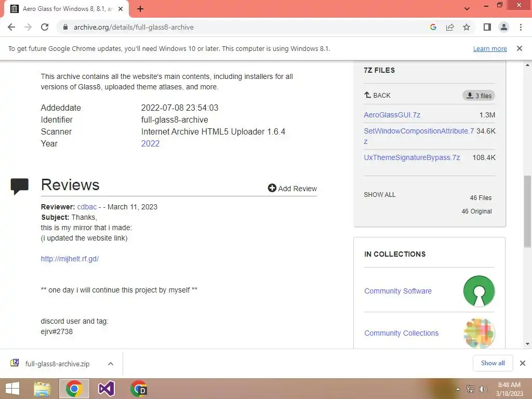Image resolution: width=532 pixels, height=399 pixels.
Task: Open the Chrome profile avatar
Action: tap(504, 27)
